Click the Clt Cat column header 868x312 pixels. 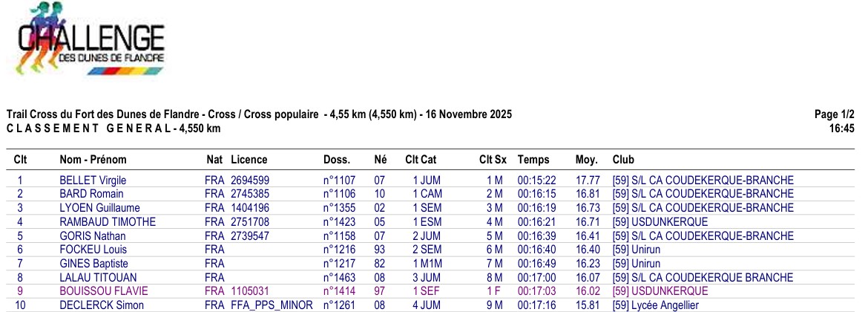click(x=421, y=160)
